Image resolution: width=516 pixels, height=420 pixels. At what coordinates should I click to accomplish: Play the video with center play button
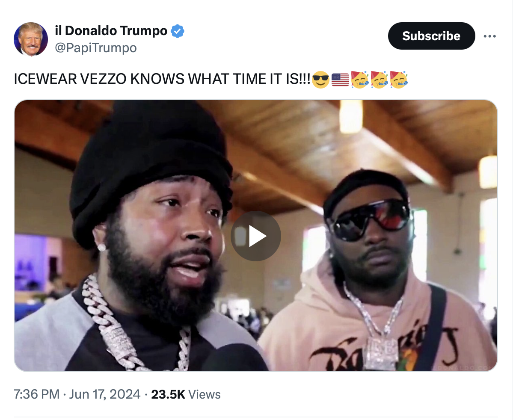256,236
